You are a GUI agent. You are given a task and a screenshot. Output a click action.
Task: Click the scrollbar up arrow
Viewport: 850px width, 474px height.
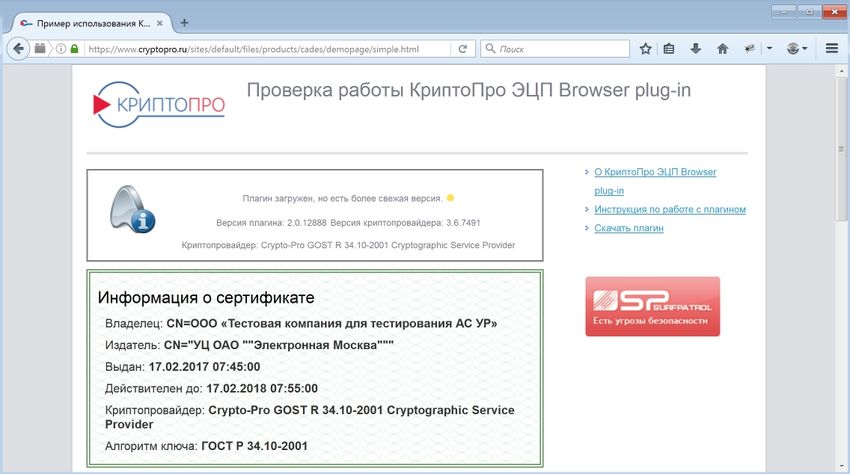(841, 71)
